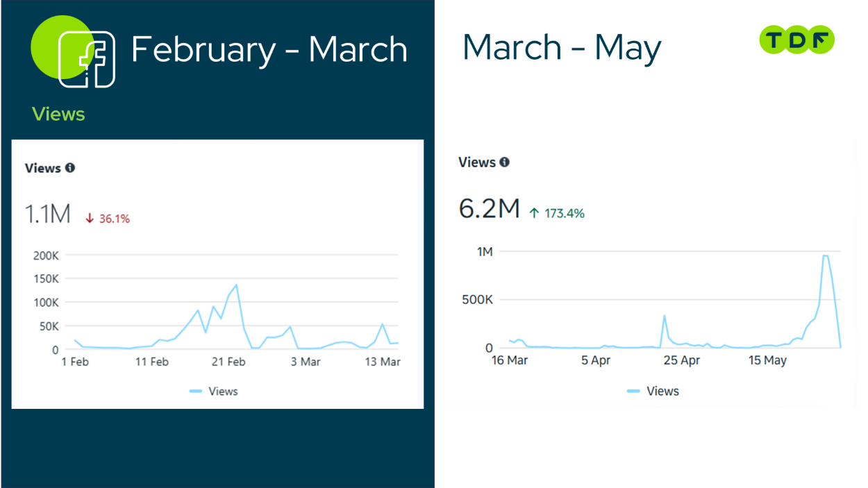Click the "5 Apr" date label
Screen dimensions: 868x488
[596, 360]
